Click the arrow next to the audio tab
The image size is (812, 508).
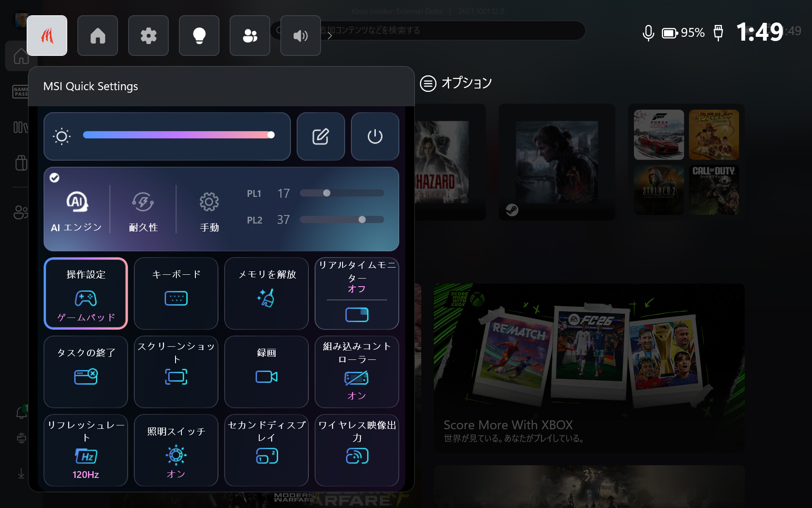330,36
